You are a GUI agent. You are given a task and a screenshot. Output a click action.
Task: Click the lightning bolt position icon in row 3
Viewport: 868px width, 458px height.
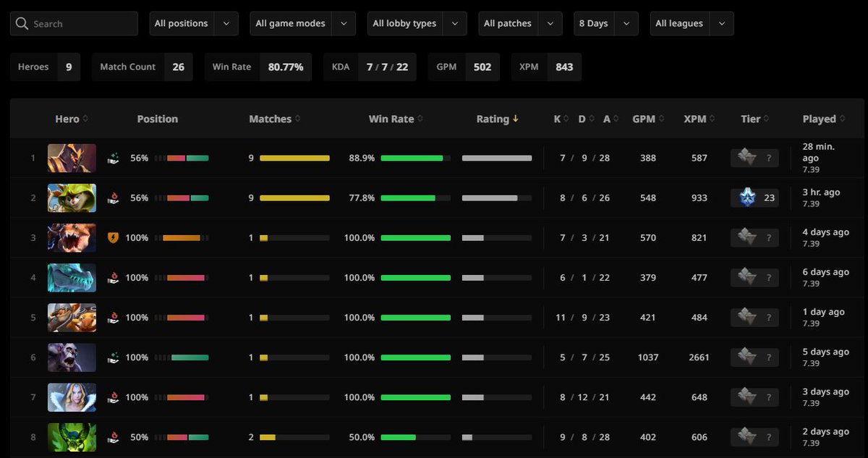click(113, 237)
